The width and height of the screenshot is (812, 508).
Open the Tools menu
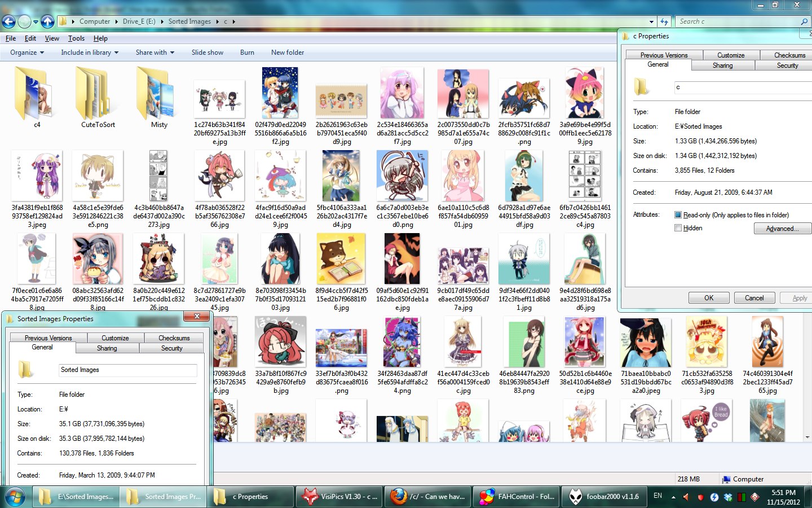click(76, 38)
